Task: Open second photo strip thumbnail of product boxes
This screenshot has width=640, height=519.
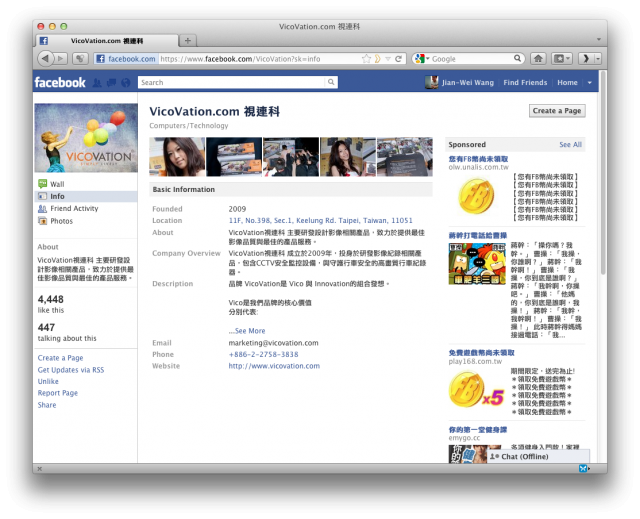Action: coord(234,157)
